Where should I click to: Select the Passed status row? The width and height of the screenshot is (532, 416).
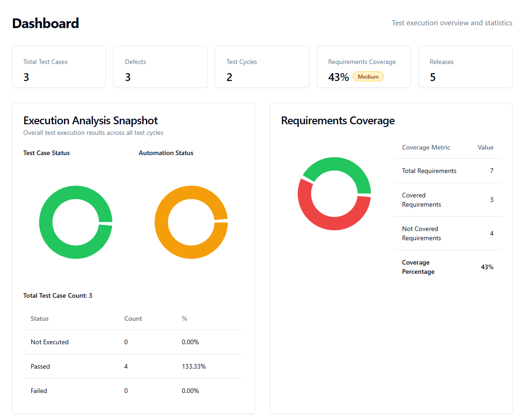[x=133, y=366]
